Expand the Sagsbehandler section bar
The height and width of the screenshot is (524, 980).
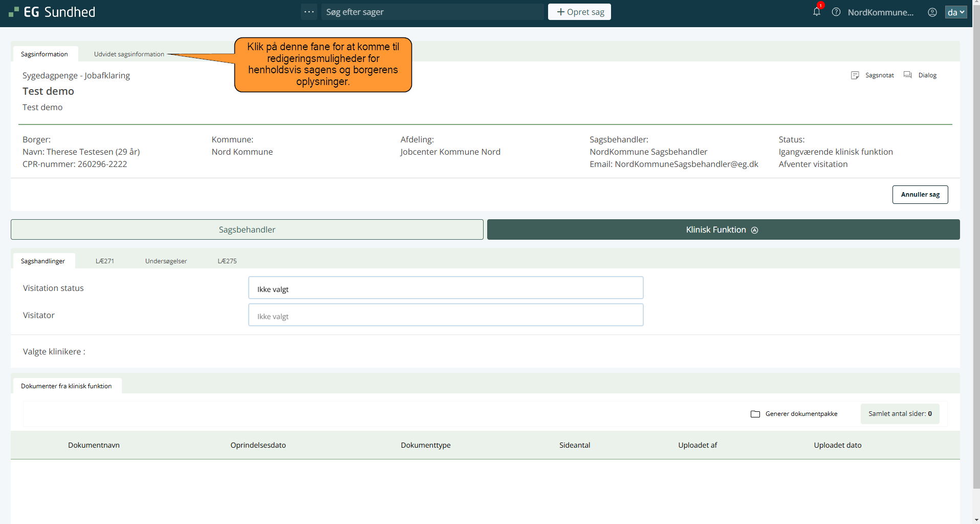[x=247, y=229]
